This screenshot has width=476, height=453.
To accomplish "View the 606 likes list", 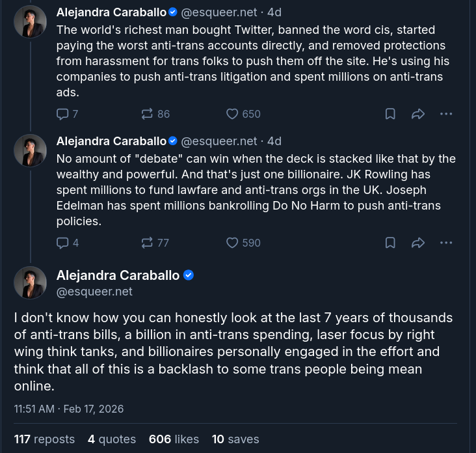I will pos(174,439).
